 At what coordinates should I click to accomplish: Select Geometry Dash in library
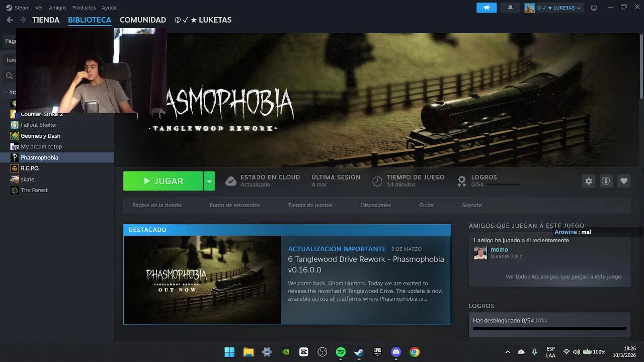coord(40,136)
